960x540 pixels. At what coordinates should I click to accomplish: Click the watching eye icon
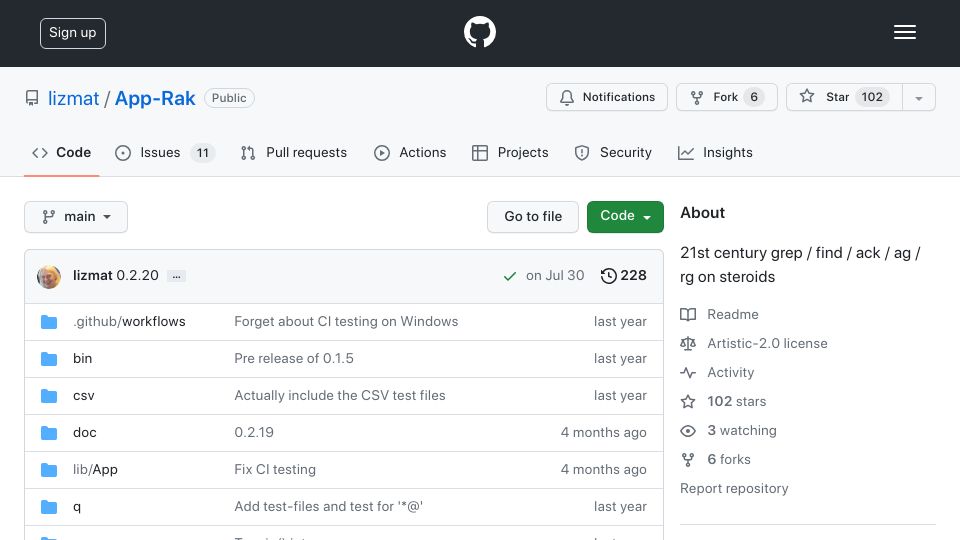pos(688,431)
